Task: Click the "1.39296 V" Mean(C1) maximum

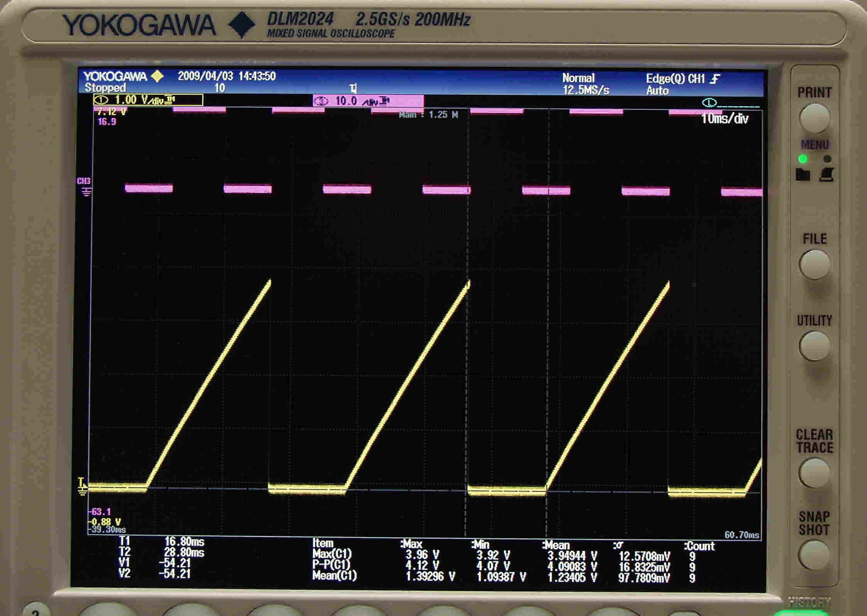Action: [430, 577]
